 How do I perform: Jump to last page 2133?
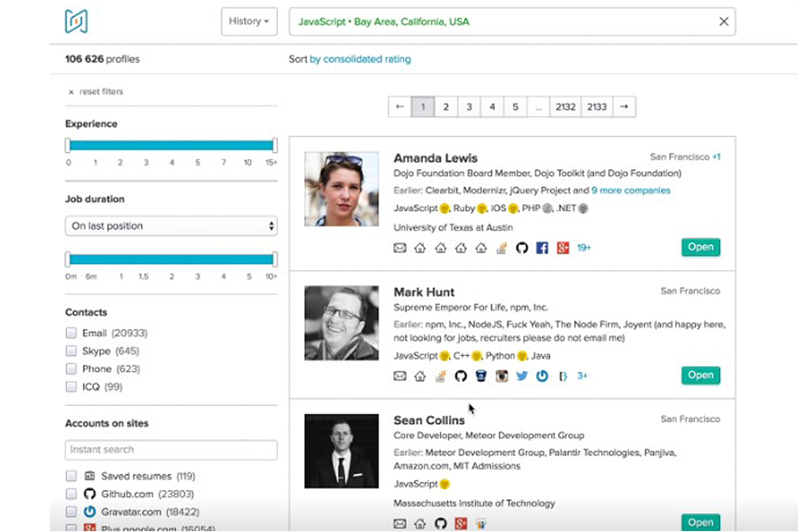(596, 107)
